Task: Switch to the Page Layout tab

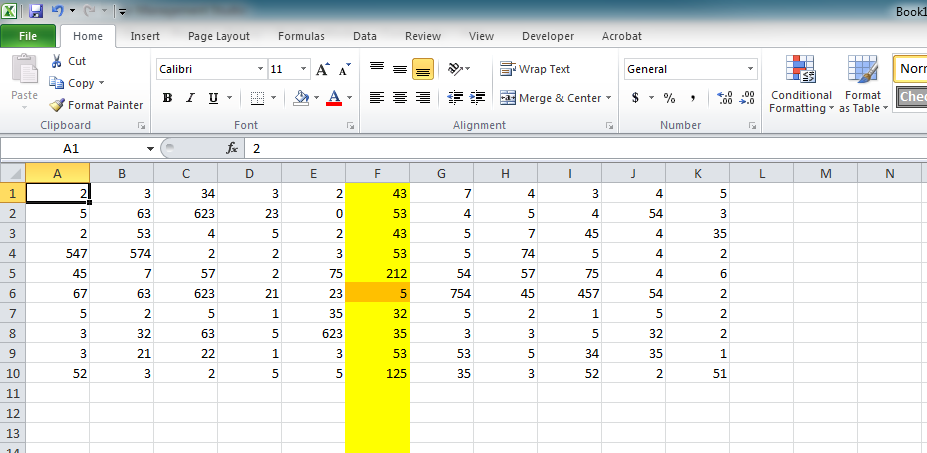Action: [x=219, y=36]
